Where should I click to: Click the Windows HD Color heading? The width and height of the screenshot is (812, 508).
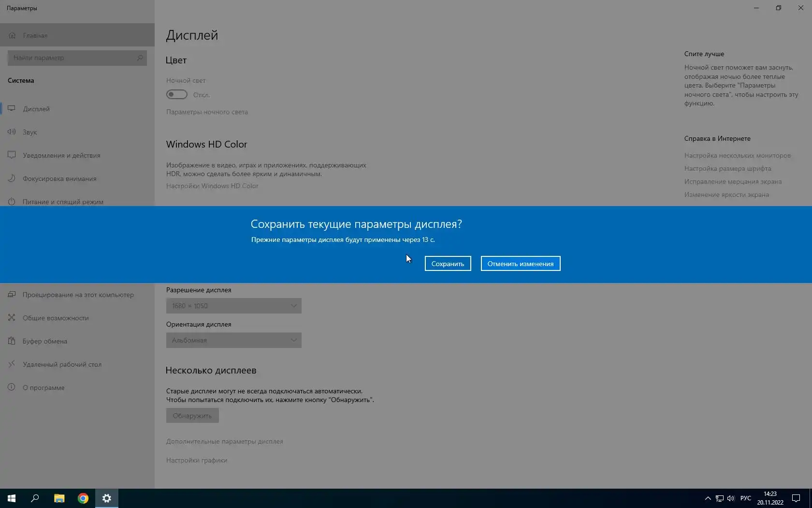(206, 144)
